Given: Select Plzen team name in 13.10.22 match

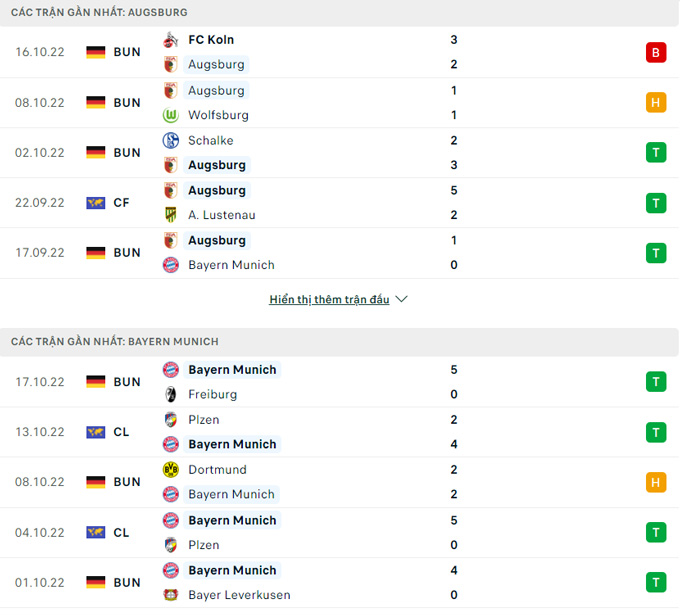Looking at the screenshot, I should [203, 420].
